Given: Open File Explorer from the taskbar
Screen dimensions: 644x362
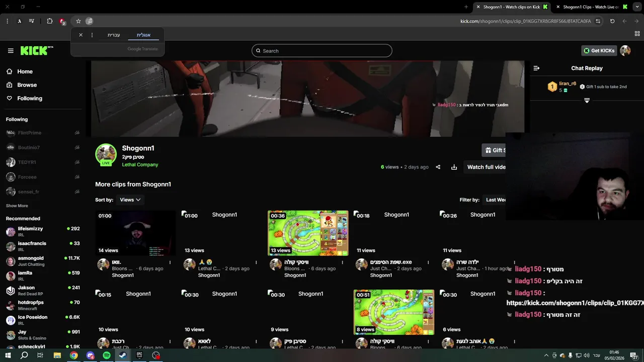Looking at the screenshot, I should 57,355.
